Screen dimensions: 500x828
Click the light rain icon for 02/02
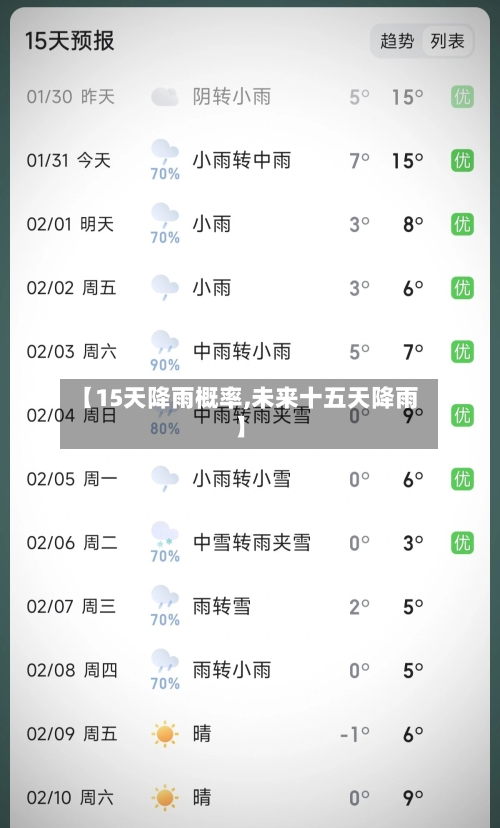click(x=165, y=288)
